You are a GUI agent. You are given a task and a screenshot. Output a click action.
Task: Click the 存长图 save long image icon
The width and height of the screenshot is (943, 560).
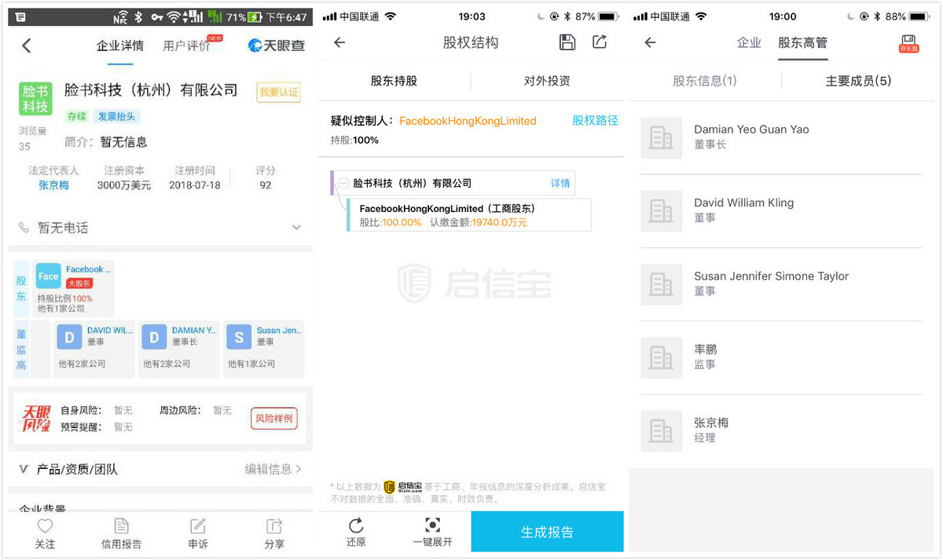(908, 43)
